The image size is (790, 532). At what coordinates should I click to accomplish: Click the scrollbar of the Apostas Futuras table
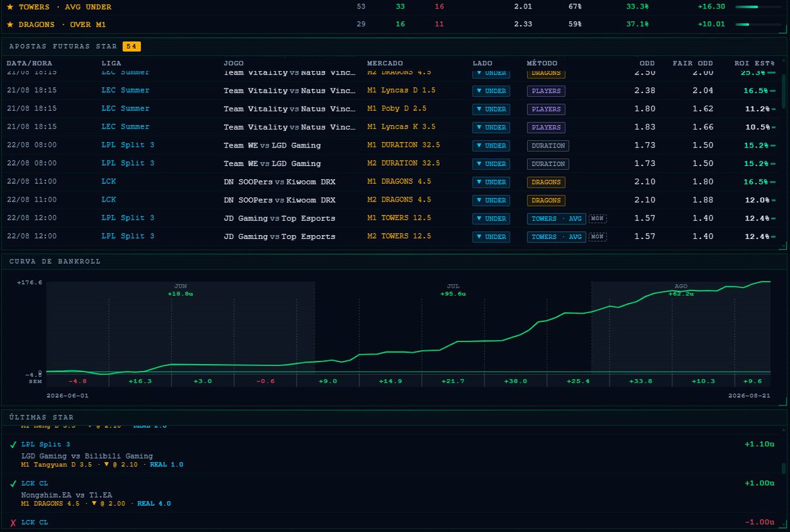tap(783, 92)
